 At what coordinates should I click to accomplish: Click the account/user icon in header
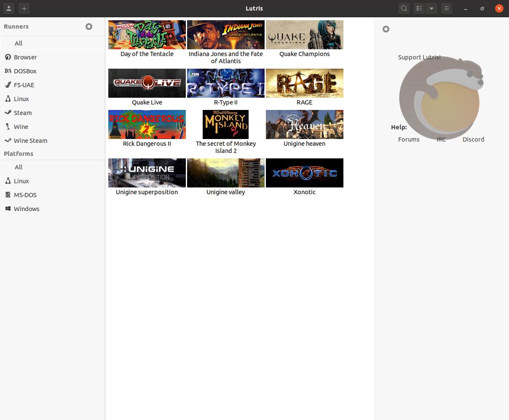pos(9,8)
